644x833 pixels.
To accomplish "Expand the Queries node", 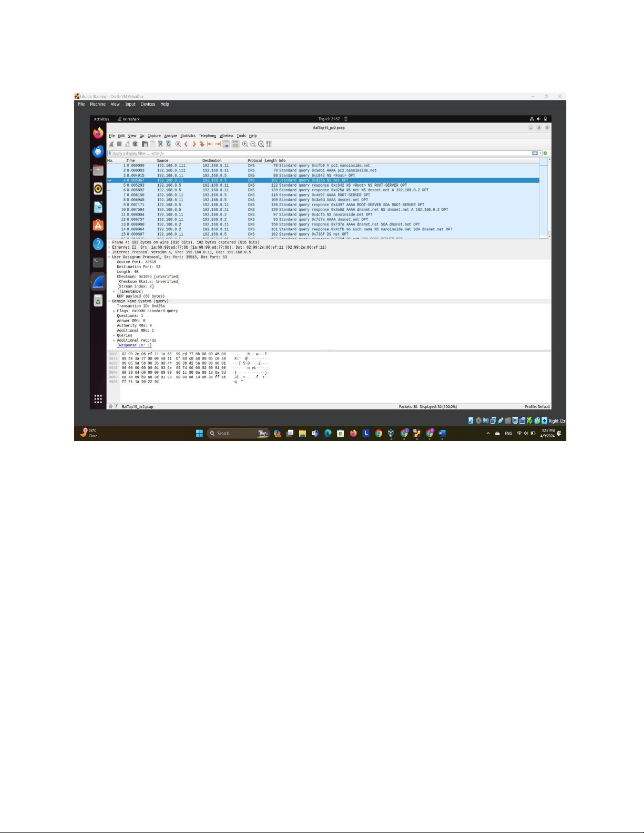I will pos(114,335).
